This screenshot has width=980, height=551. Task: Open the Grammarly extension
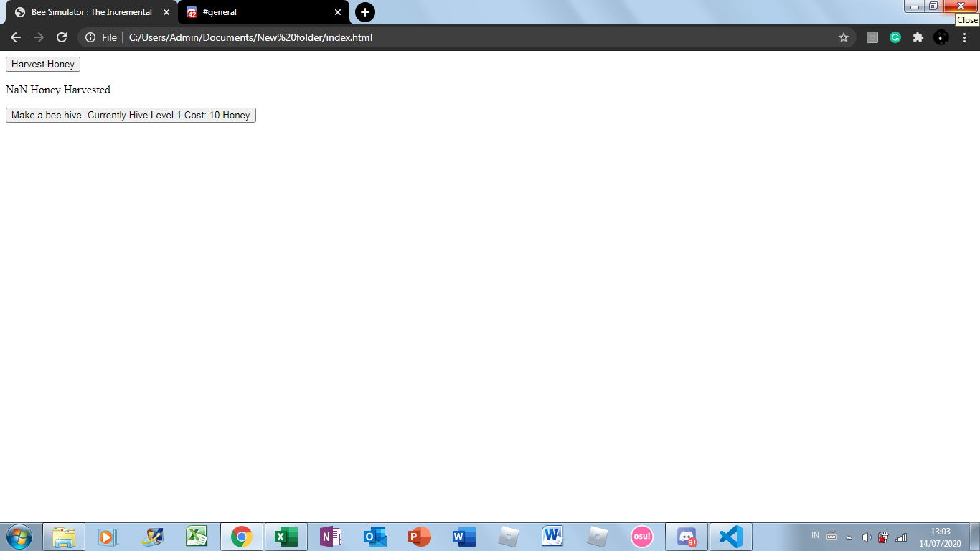pyautogui.click(x=895, y=37)
